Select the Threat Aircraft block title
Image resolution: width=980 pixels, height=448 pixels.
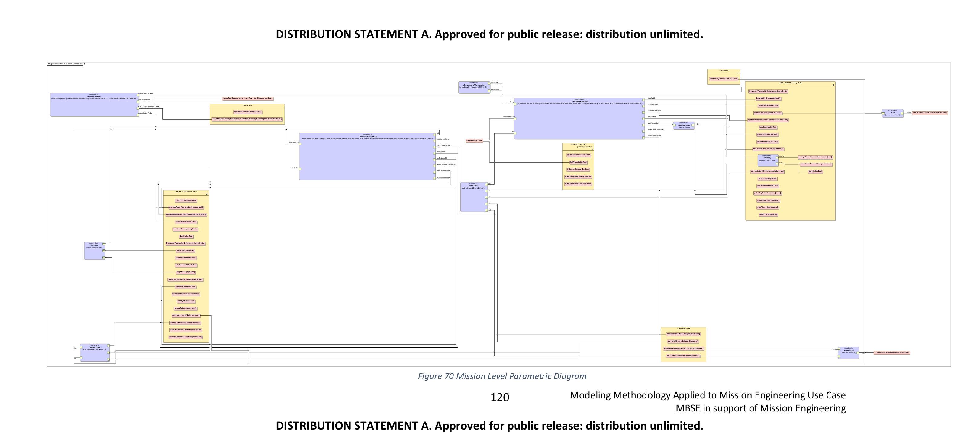click(683, 329)
